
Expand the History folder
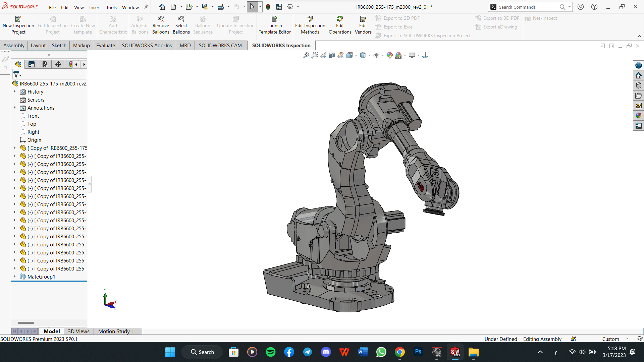(x=15, y=92)
